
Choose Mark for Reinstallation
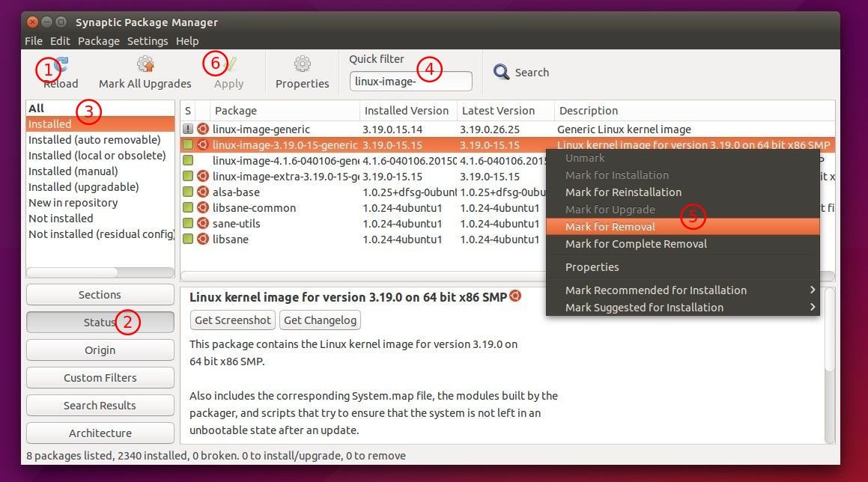682,192
